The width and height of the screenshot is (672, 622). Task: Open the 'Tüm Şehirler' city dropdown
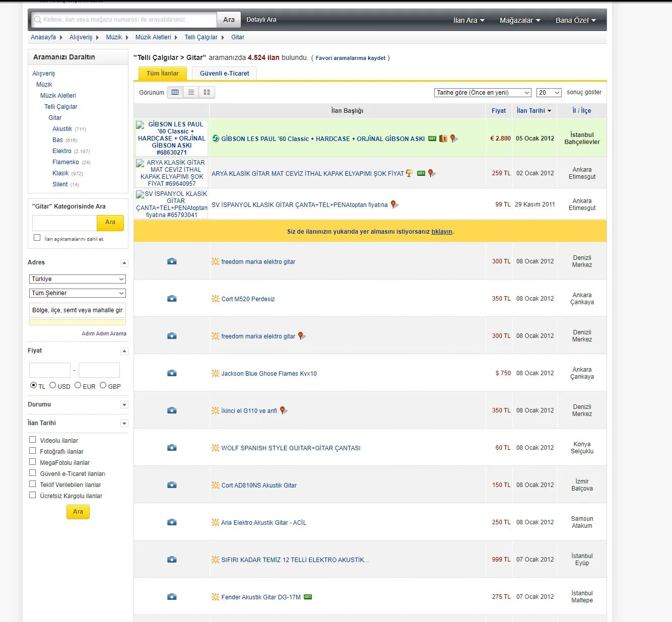point(78,293)
